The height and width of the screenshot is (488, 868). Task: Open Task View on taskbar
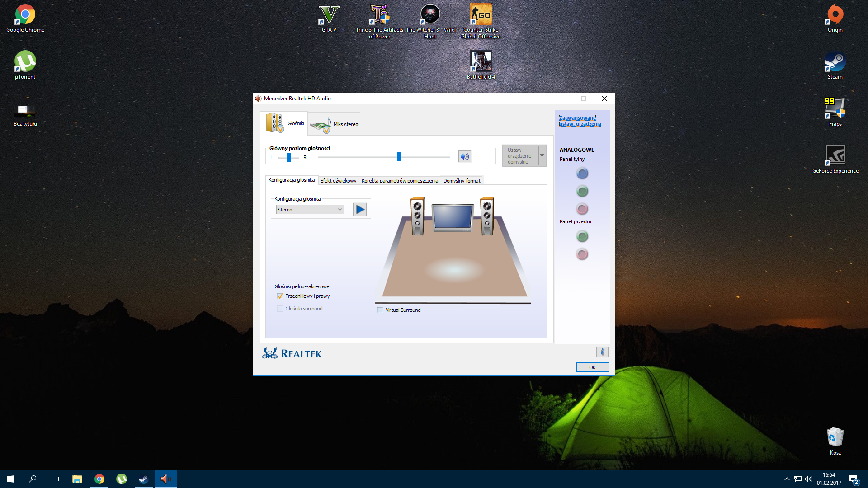[54, 479]
